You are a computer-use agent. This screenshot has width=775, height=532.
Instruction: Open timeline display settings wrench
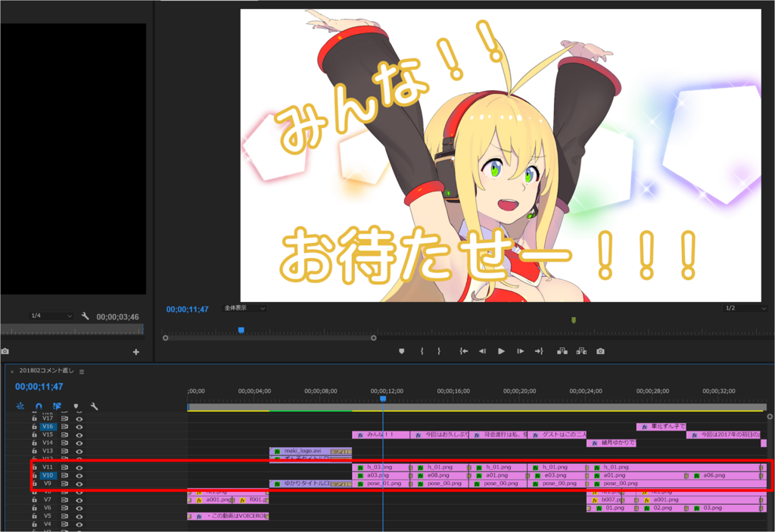coord(94,406)
